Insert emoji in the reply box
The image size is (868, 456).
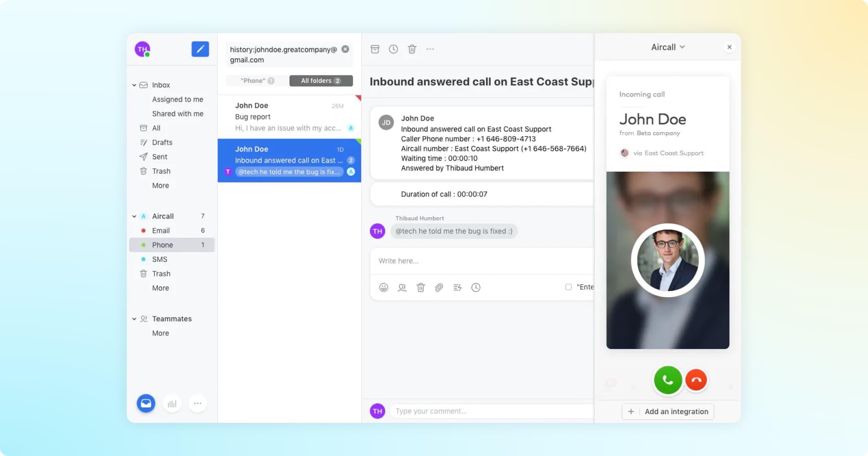pos(383,287)
